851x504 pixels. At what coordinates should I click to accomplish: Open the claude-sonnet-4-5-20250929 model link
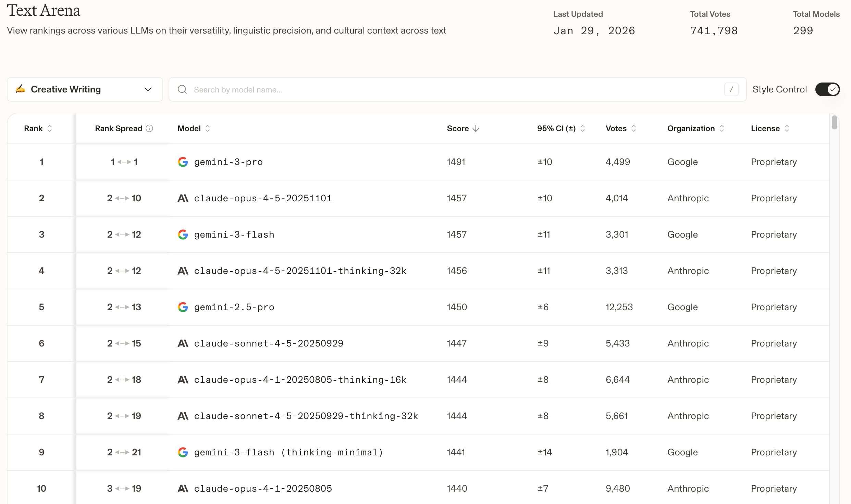click(x=269, y=343)
